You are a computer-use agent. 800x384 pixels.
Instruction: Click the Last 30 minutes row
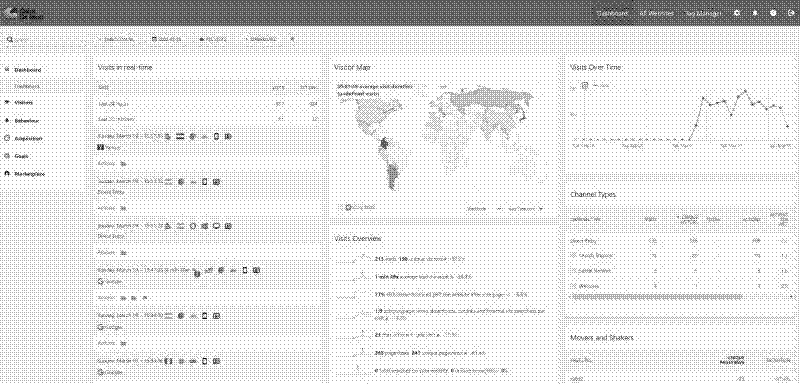click(208, 119)
